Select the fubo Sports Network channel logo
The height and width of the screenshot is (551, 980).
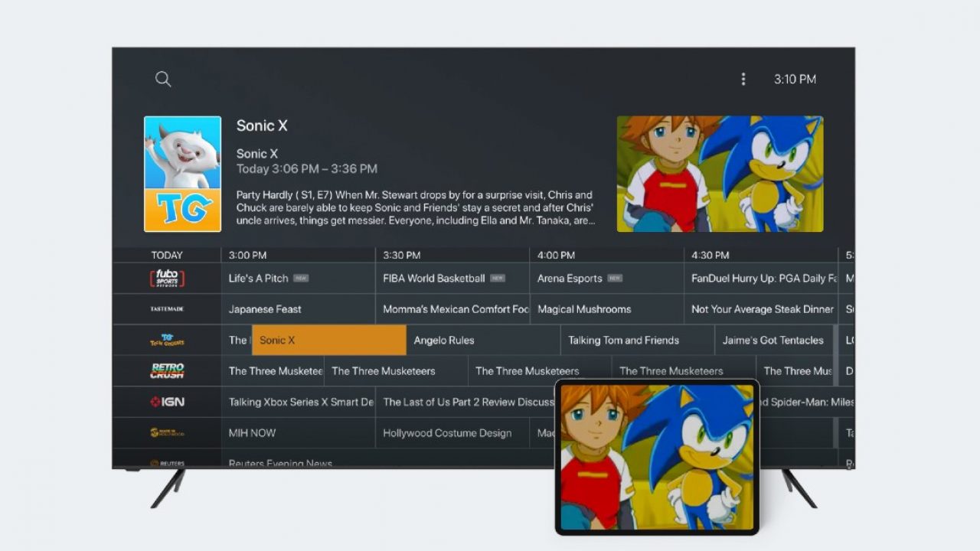167,279
